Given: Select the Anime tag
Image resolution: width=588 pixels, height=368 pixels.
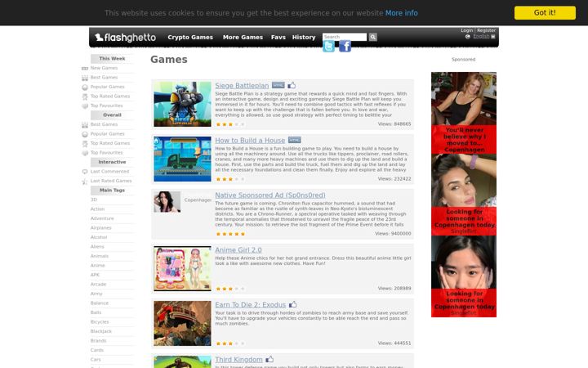Looking at the screenshot, I should [97, 266].
